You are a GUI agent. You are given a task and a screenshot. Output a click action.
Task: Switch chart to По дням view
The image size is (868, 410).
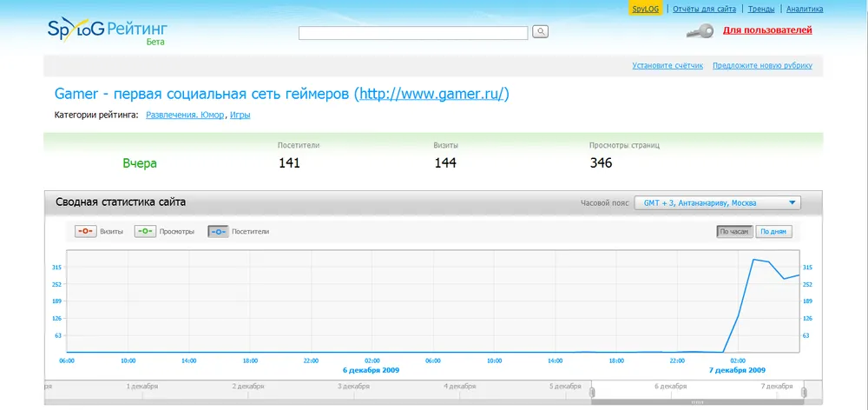pyautogui.click(x=774, y=232)
